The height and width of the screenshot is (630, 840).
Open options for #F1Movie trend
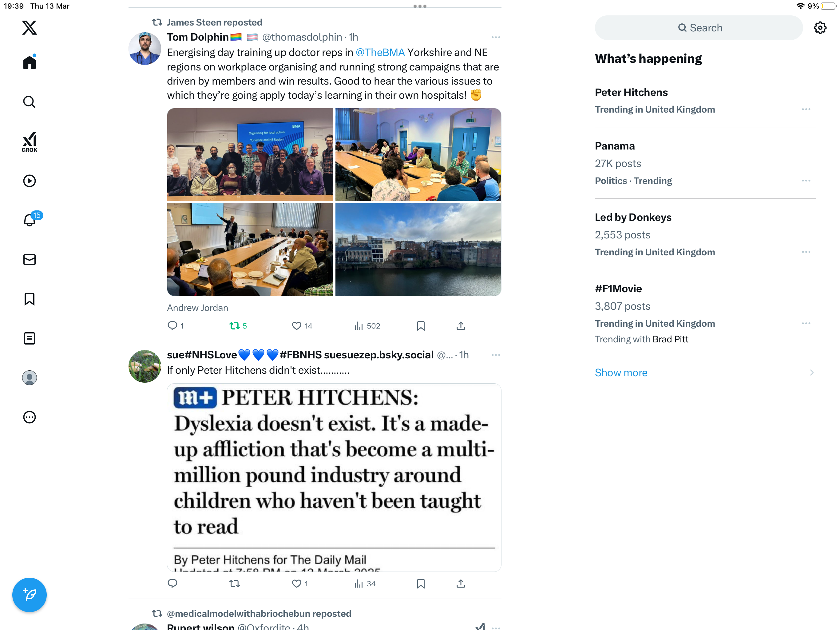click(x=806, y=323)
